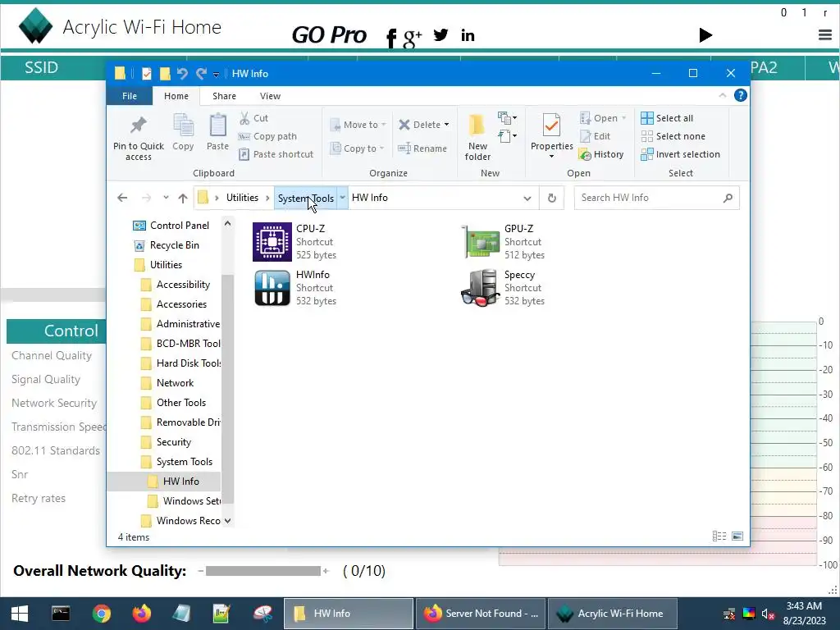Expand the Open dropdown arrow
The image size is (840, 630).
click(623, 118)
